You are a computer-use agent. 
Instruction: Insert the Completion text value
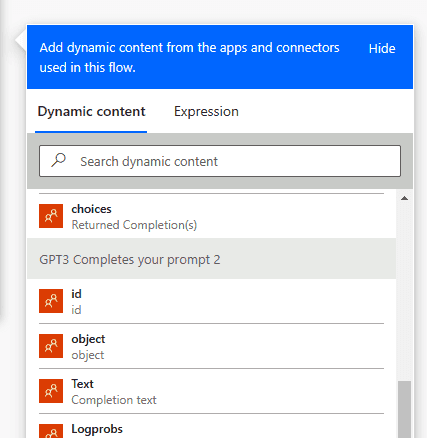(211, 391)
